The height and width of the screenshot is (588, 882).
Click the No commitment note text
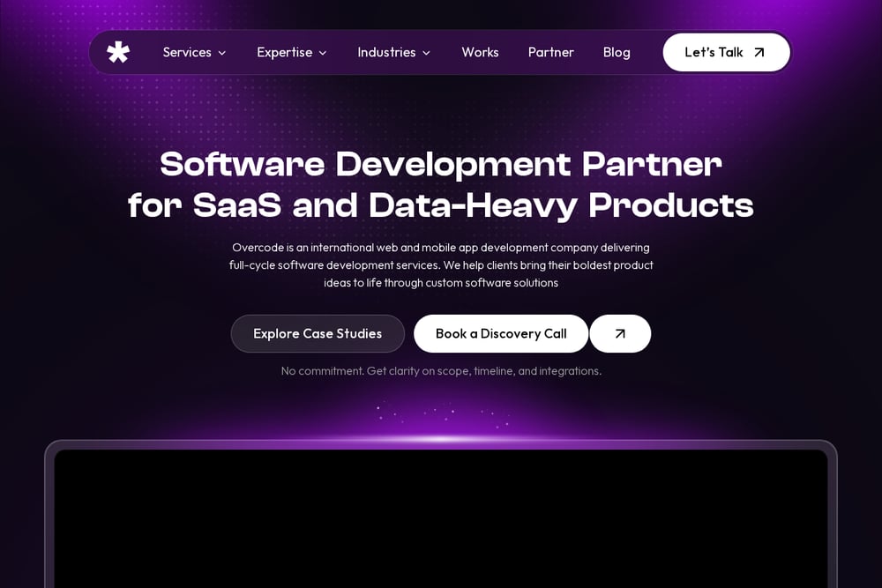tap(441, 371)
